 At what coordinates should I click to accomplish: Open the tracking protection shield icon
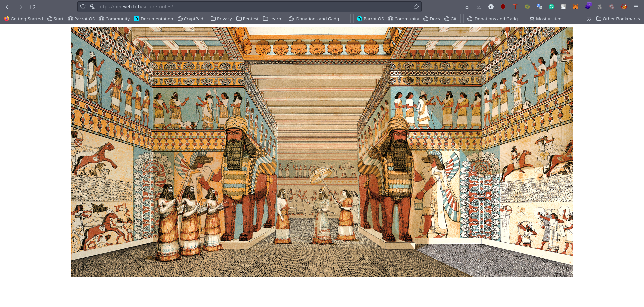tap(83, 7)
